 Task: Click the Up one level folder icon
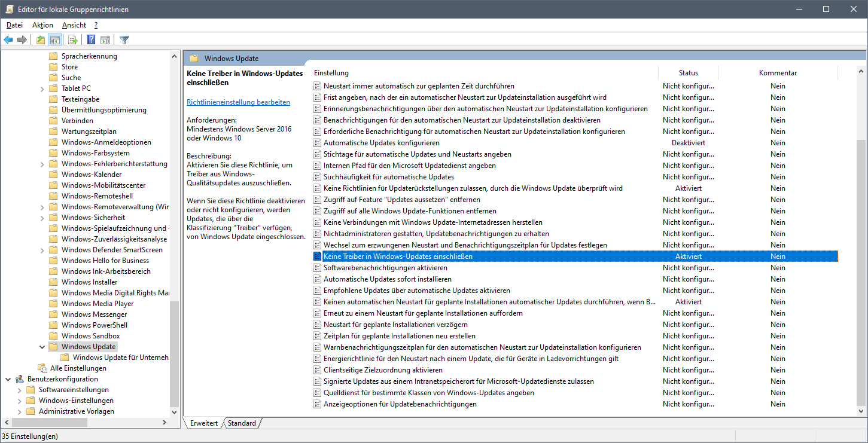tap(40, 40)
